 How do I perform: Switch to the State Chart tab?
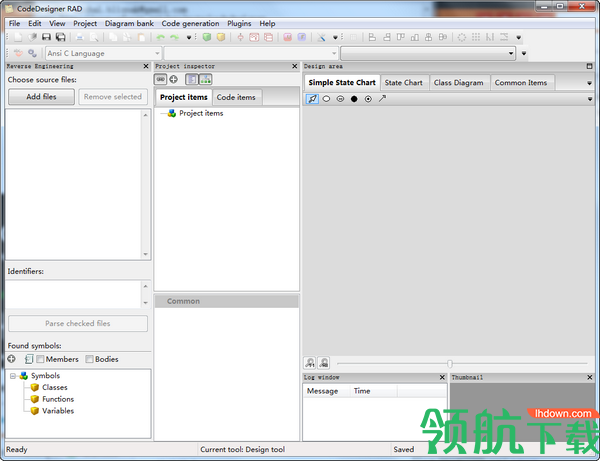point(404,83)
